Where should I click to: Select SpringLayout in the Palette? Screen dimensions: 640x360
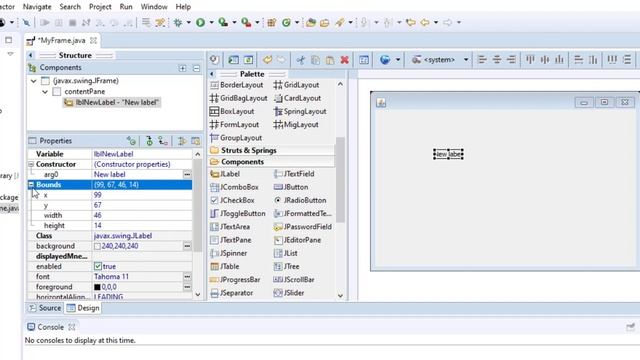(300, 111)
